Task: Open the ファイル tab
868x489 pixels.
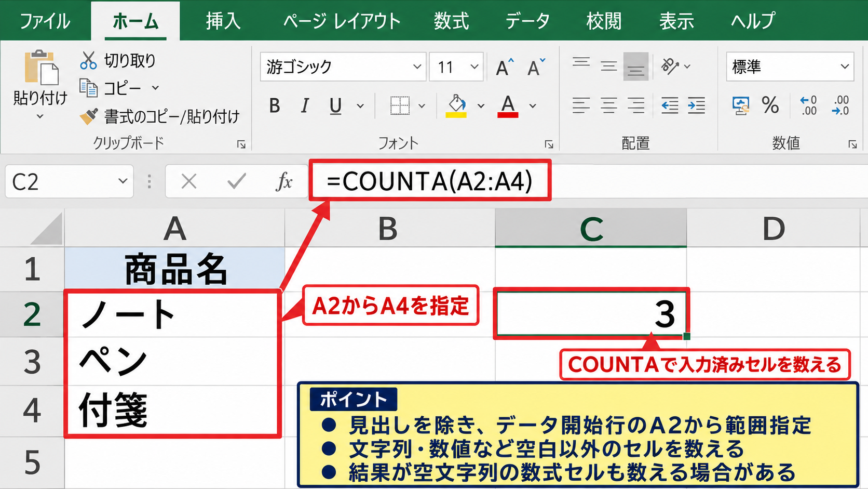Action: tap(45, 21)
